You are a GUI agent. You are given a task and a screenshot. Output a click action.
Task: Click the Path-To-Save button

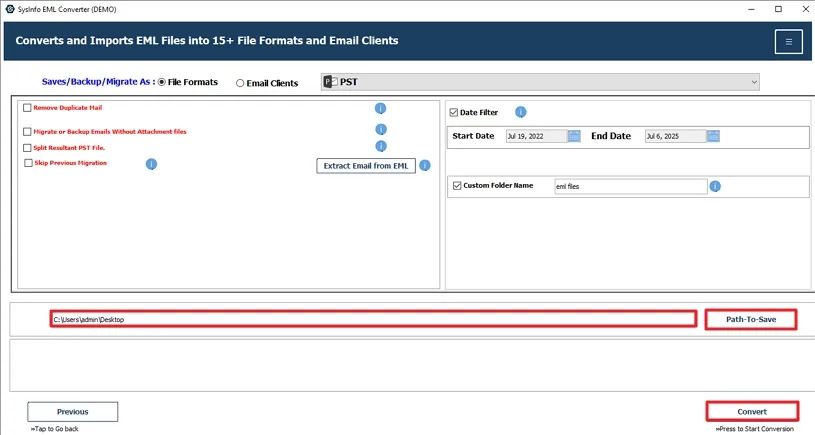pyautogui.click(x=750, y=319)
